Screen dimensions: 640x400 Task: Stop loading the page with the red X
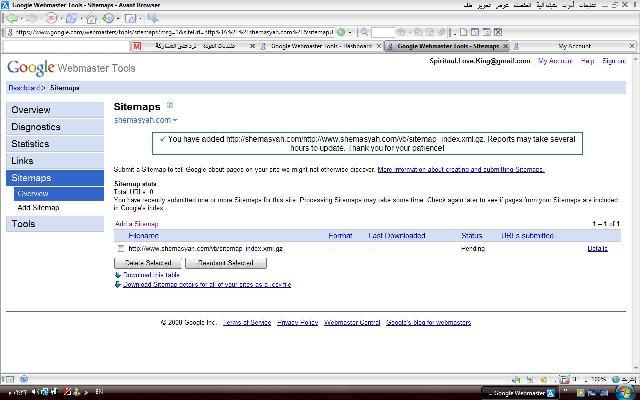click(51, 18)
